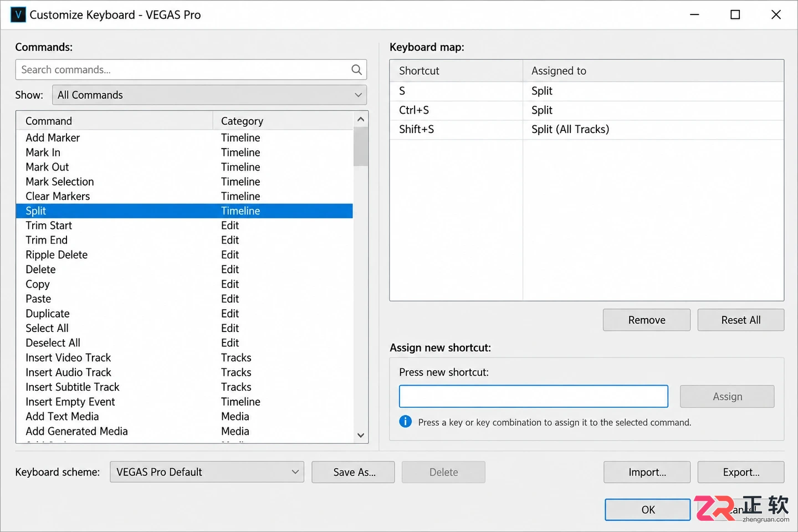Click the Assigned to column header
798x532 pixels.
pyautogui.click(x=653, y=71)
